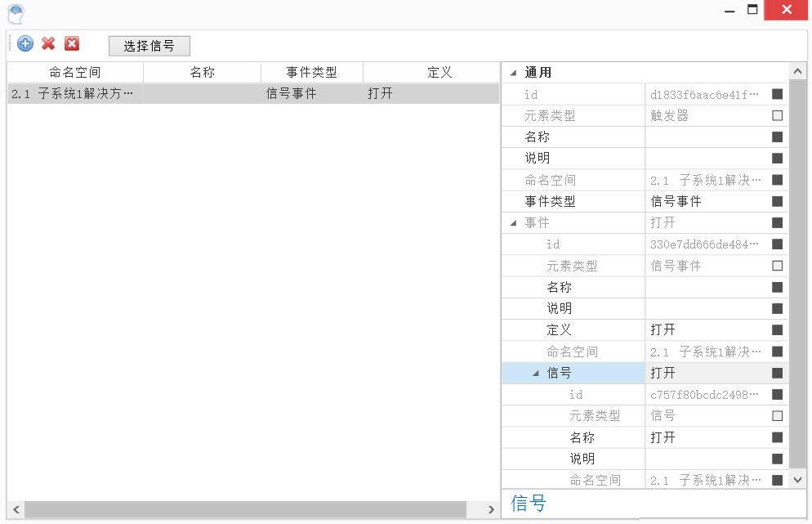Click the 命名空间 column header
The image size is (812, 524).
pyautogui.click(x=75, y=72)
